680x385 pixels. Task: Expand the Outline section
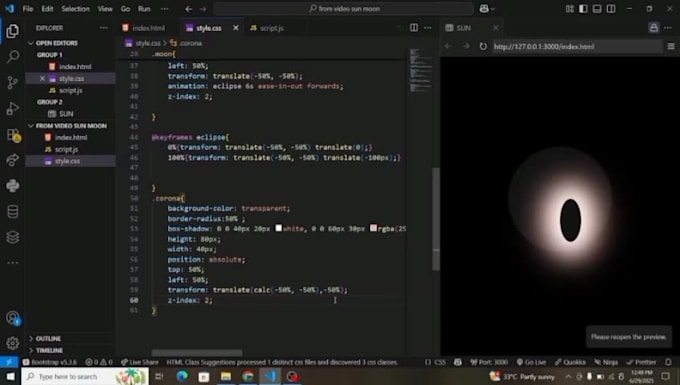point(48,339)
